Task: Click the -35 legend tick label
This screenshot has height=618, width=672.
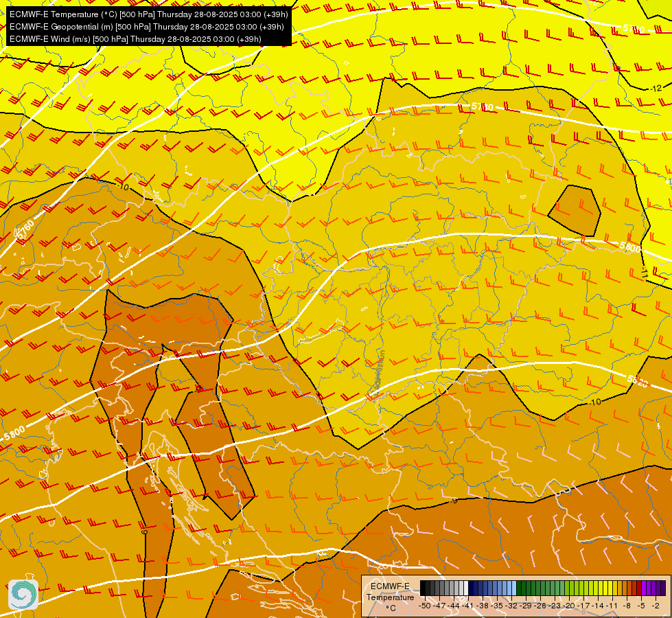Action: tap(497, 606)
